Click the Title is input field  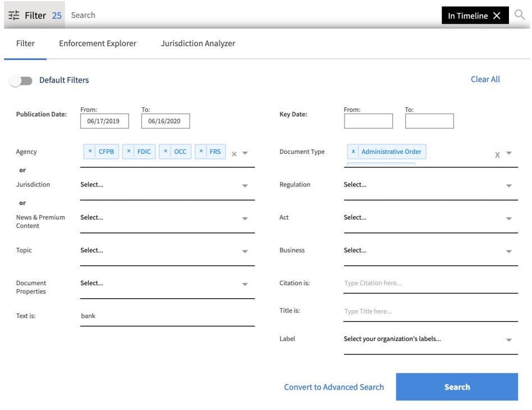431,312
